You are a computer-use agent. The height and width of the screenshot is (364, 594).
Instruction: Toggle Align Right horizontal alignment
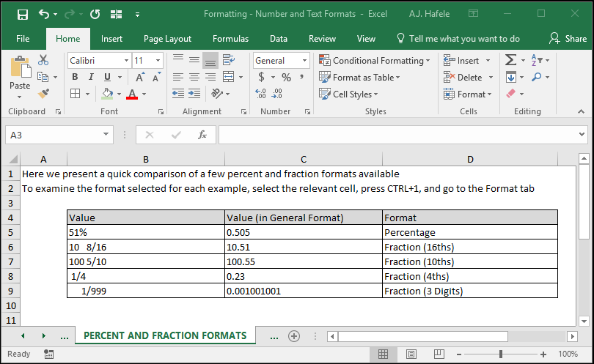click(x=210, y=77)
